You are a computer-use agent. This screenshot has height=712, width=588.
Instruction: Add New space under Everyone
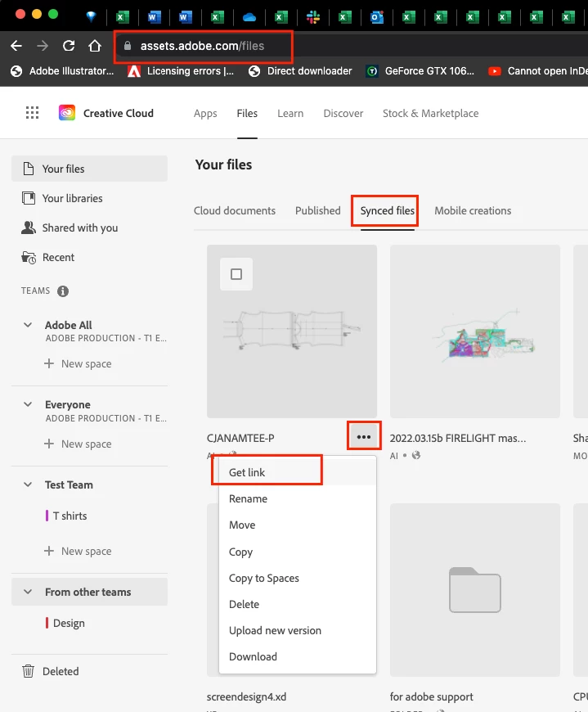(78, 444)
